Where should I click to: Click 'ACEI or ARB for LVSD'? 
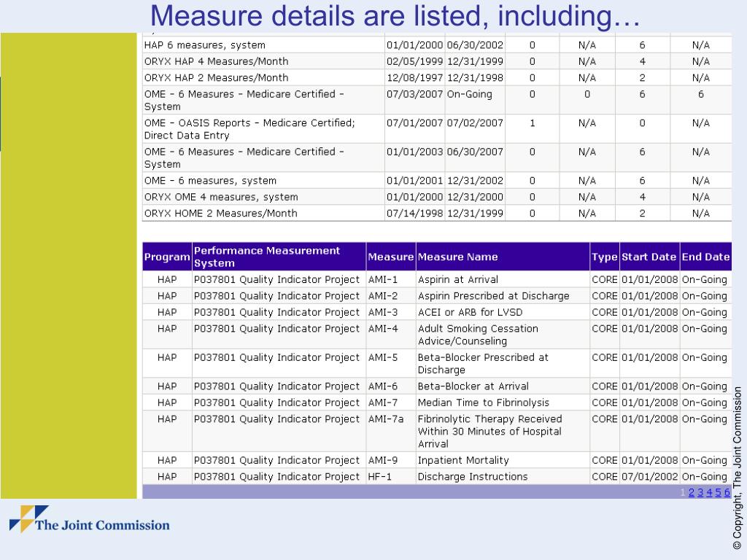tap(471, 312)
